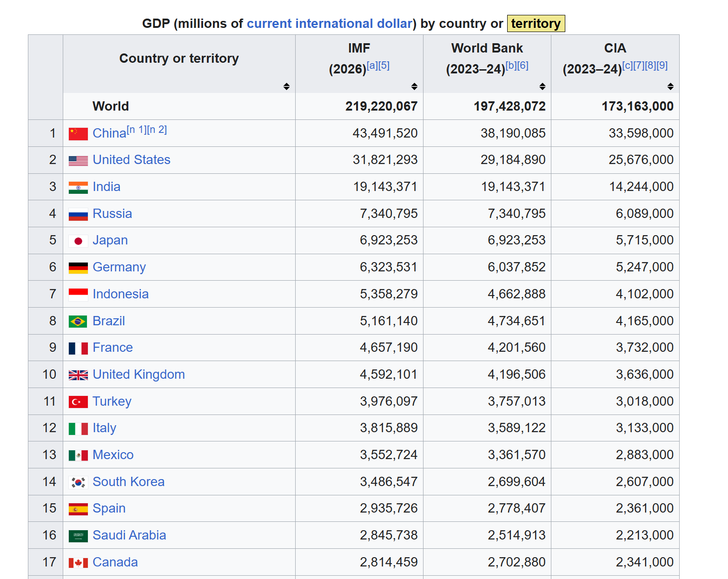Open the Germany country link
The width and height of the screenshot is (728, 579).
(119, 267)
